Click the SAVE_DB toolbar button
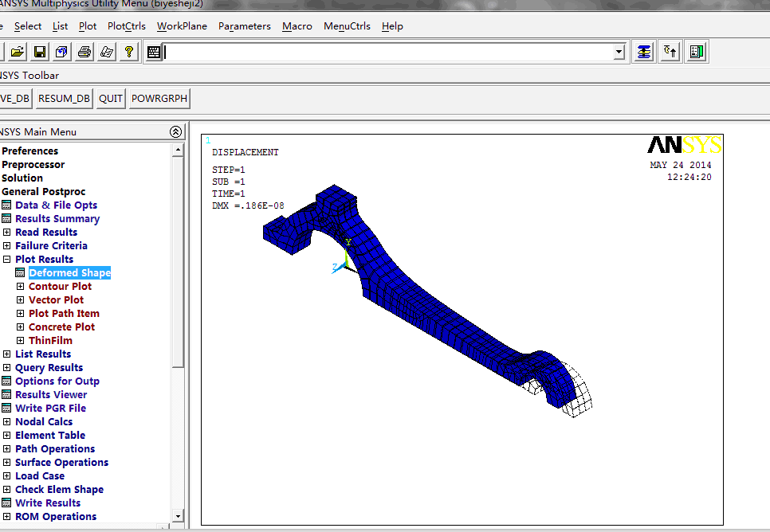 (x=14, y=99)
